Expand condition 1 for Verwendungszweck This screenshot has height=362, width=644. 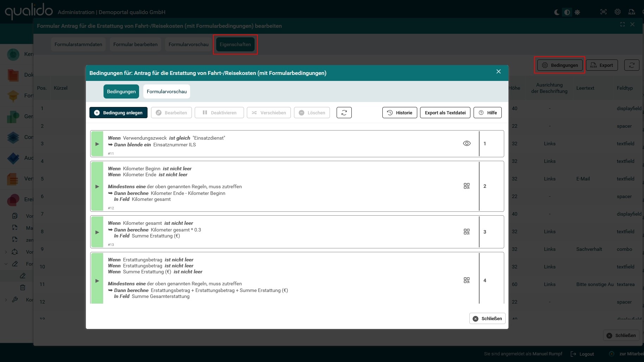(97, 144)
